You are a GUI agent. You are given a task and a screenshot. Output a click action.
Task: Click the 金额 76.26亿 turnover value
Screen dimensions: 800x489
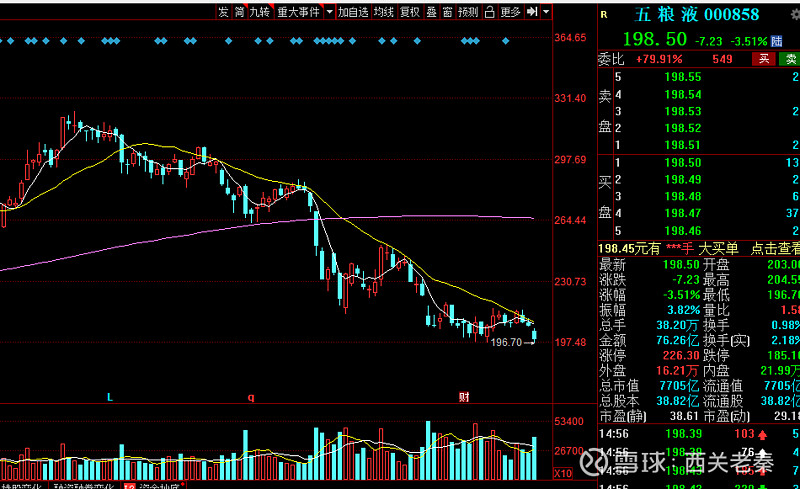(x=678, y=340)
